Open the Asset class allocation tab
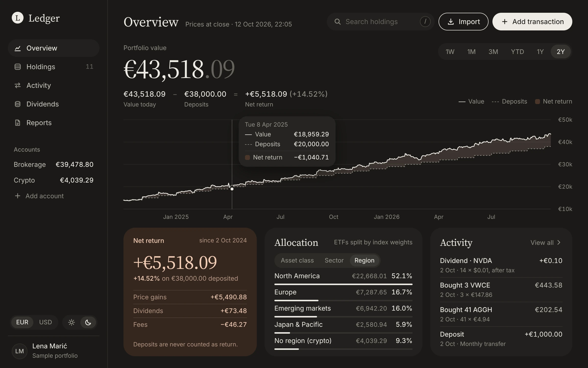The width and height of the screenshot is (588, 368). [297, 260]
